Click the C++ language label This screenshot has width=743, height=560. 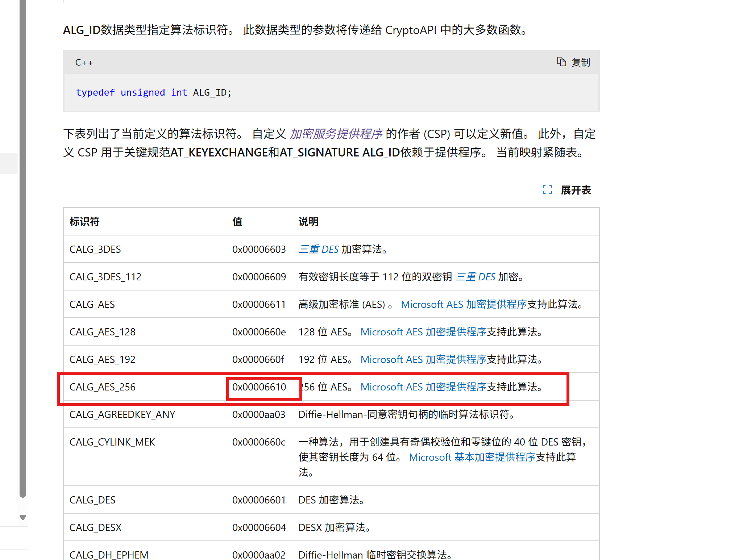pos(84,63)
